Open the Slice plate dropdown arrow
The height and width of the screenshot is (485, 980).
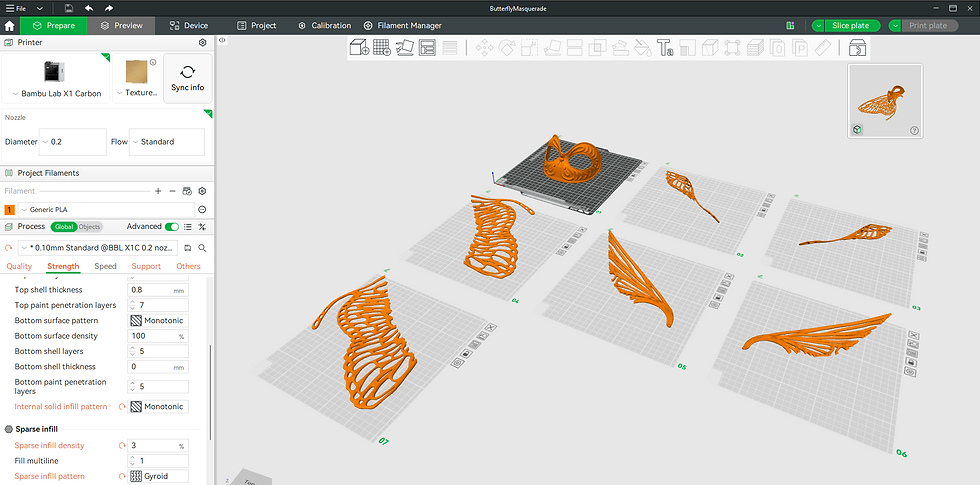(818, 26)
